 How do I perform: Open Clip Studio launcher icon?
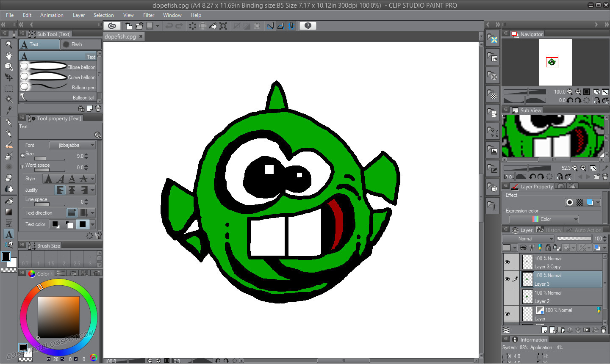point(112,26)
